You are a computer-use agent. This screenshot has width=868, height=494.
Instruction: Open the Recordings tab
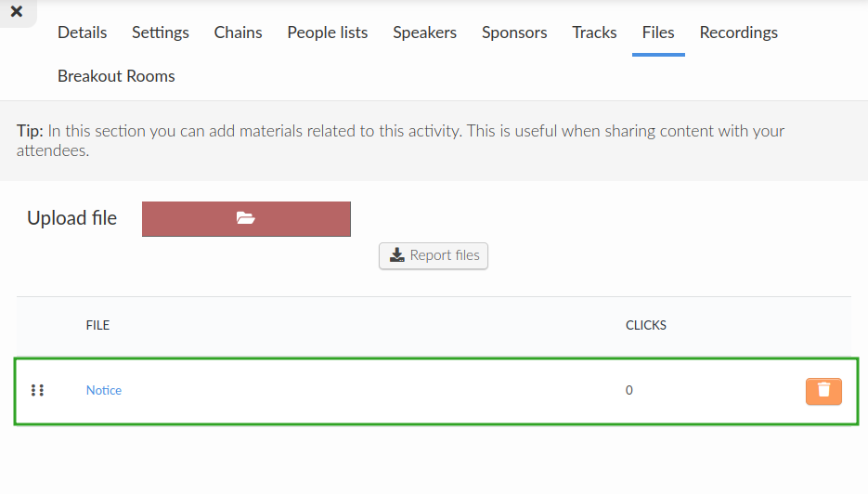tap(738, 32)
